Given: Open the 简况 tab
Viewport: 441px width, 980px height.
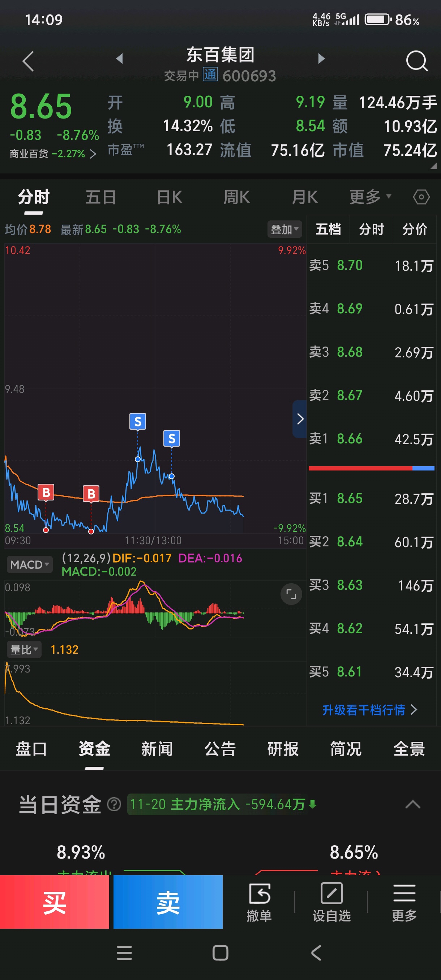Looking at the screenshot, I should [346, 749].
